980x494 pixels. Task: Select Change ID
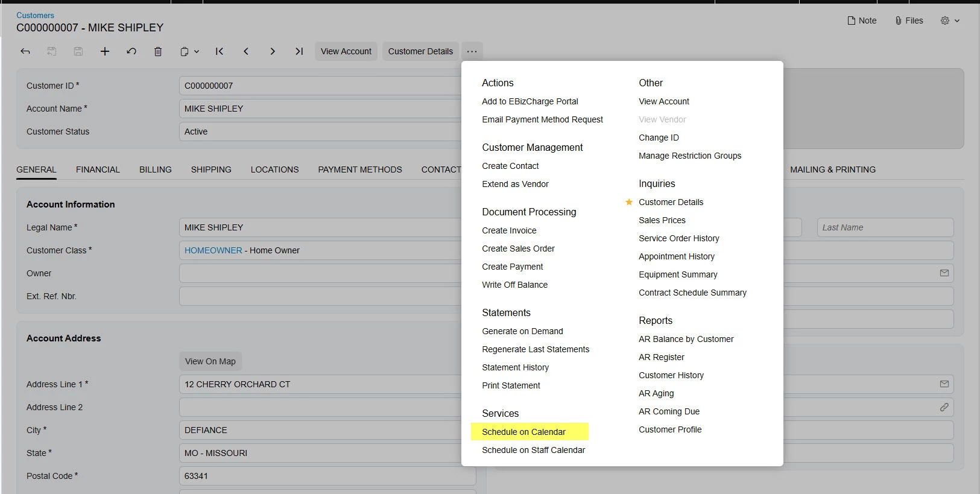[659, 138]
